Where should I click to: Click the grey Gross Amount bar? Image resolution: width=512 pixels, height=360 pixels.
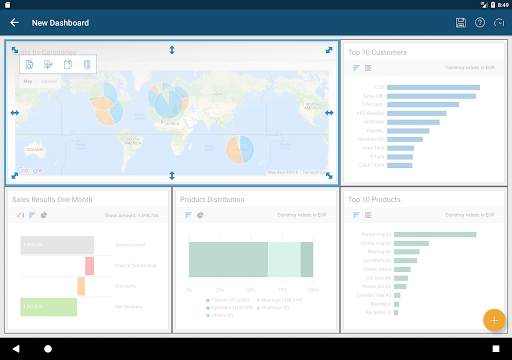(57, 245)
